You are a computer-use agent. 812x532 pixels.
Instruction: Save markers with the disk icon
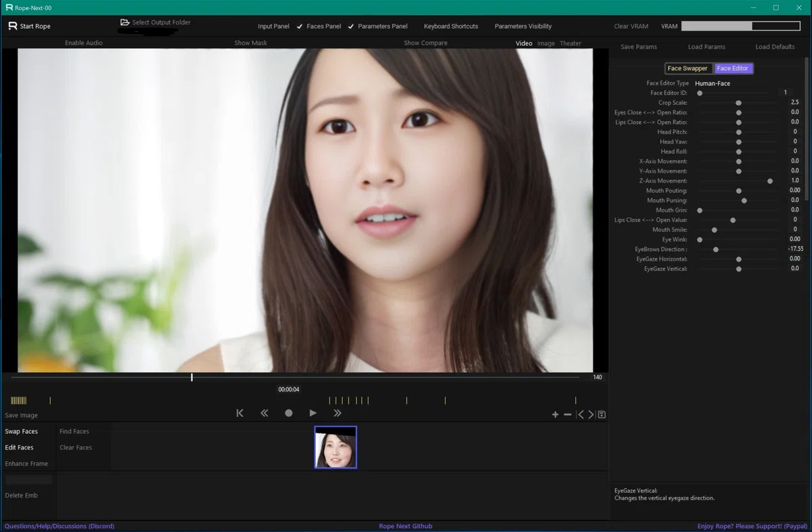(602, 414)
